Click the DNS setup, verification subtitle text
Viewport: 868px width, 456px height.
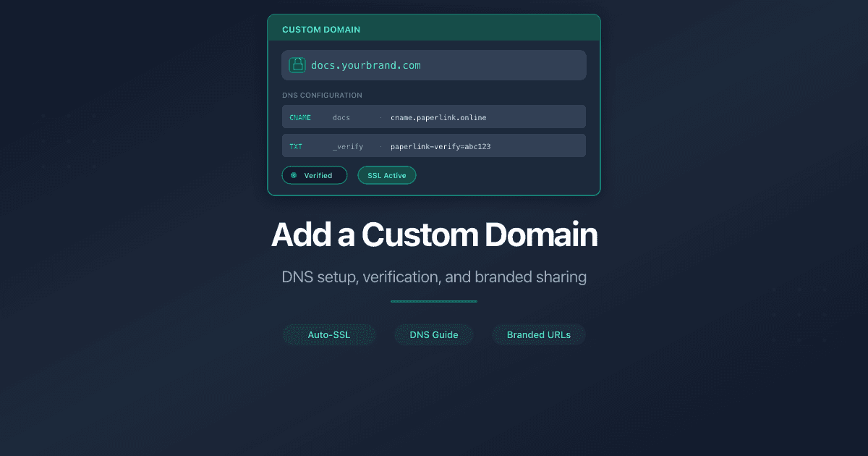click(434, 277)
